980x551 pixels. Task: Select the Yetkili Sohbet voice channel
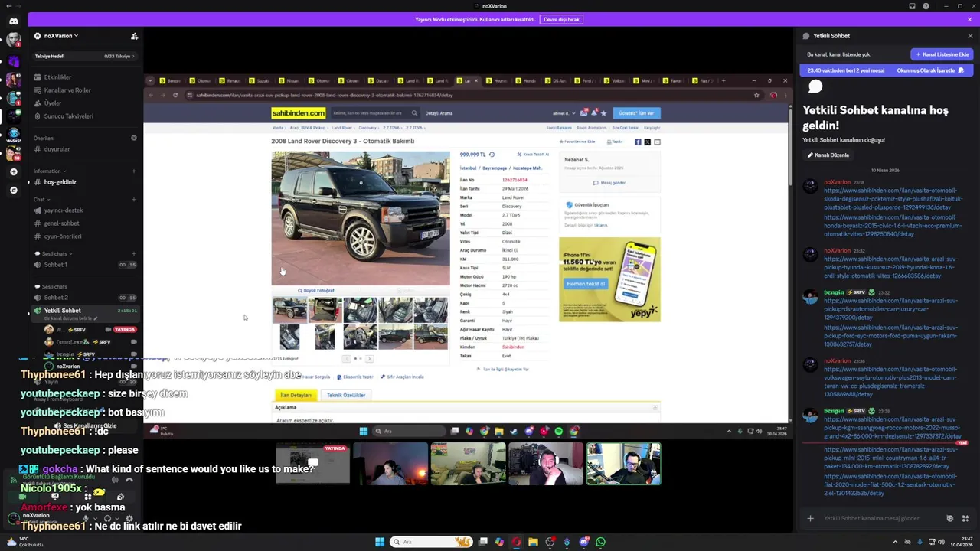point(84,312)
